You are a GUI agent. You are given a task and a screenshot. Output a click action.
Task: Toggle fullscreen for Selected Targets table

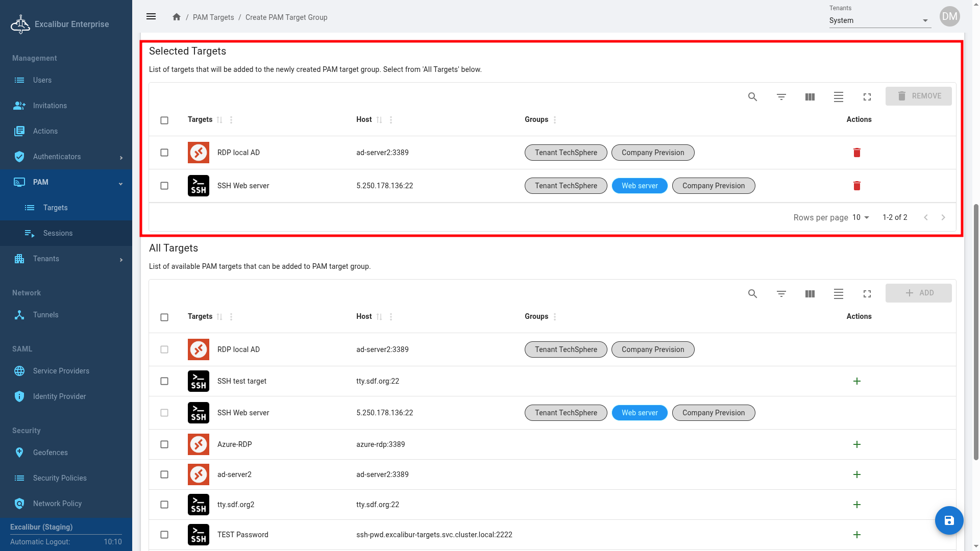[867, 97]
